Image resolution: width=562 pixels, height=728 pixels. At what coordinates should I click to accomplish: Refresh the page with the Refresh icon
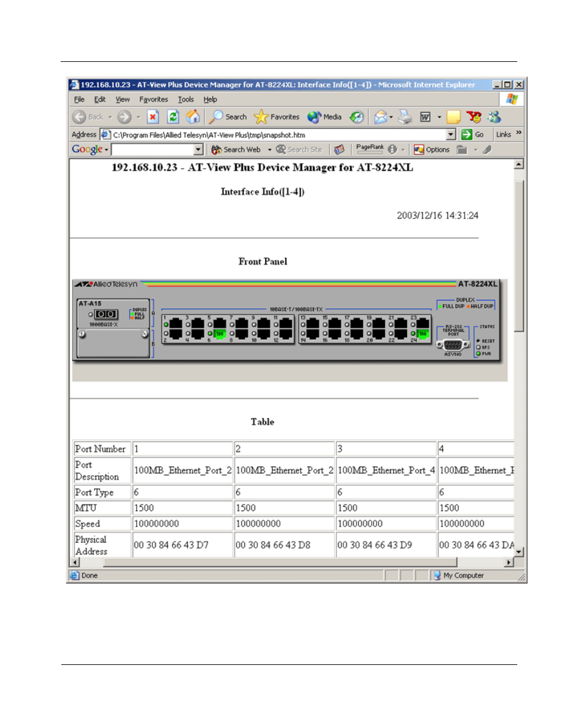173,117
